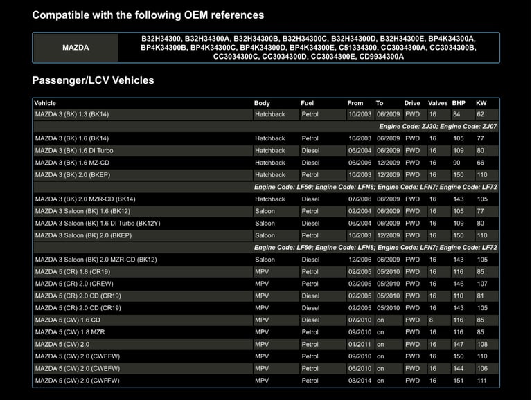Click BHP value 146
This screenshot has height=400, width=532.
pyautogui.click(x=459, y=284)
